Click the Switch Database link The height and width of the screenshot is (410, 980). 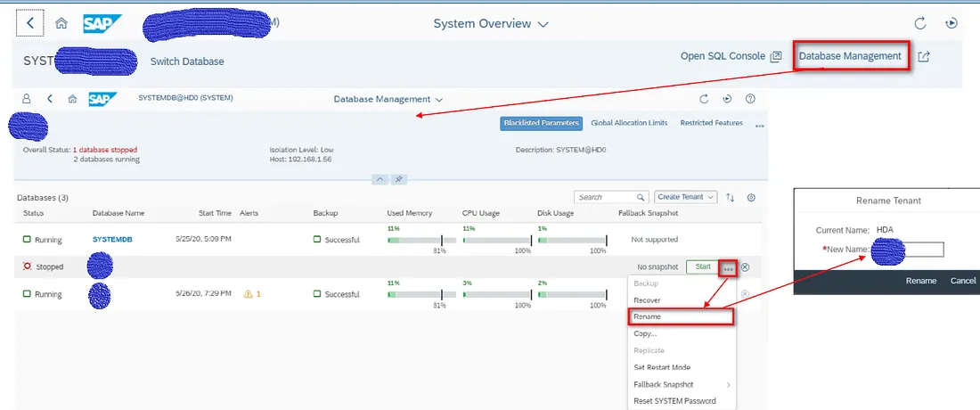tap(187, 61)
